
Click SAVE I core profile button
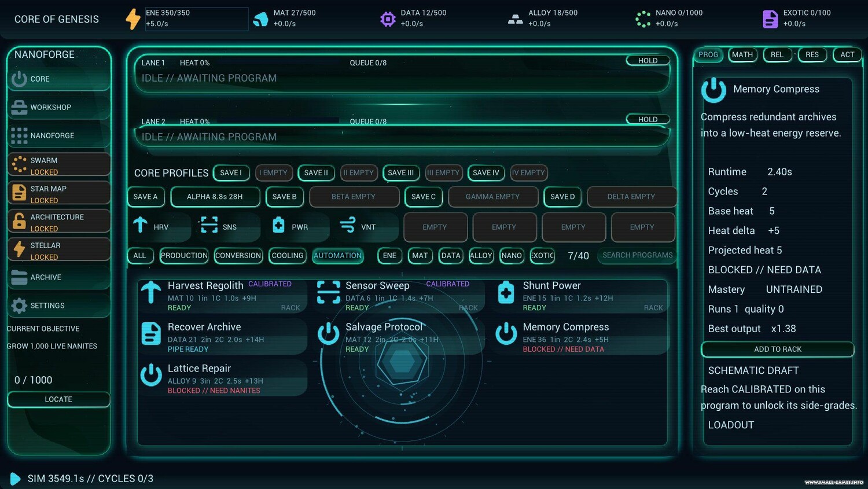231,172
